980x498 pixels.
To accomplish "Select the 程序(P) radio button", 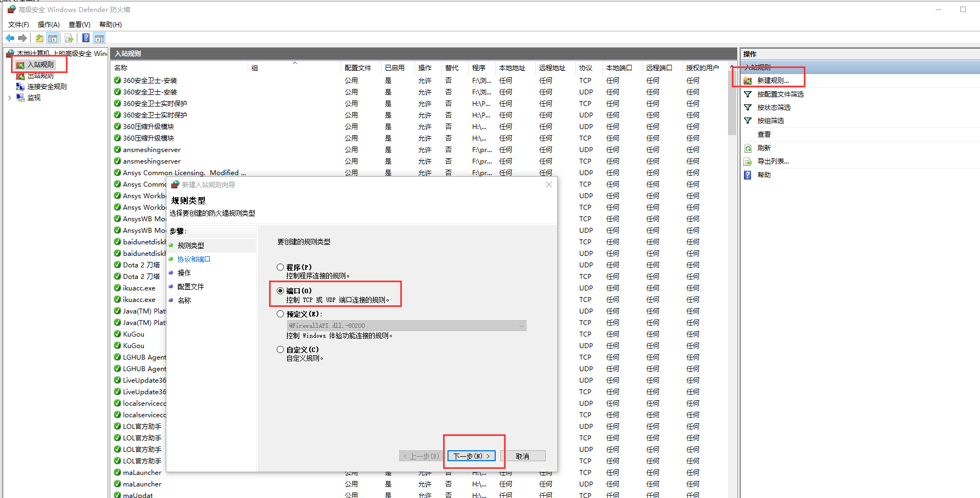I will 280,267.
